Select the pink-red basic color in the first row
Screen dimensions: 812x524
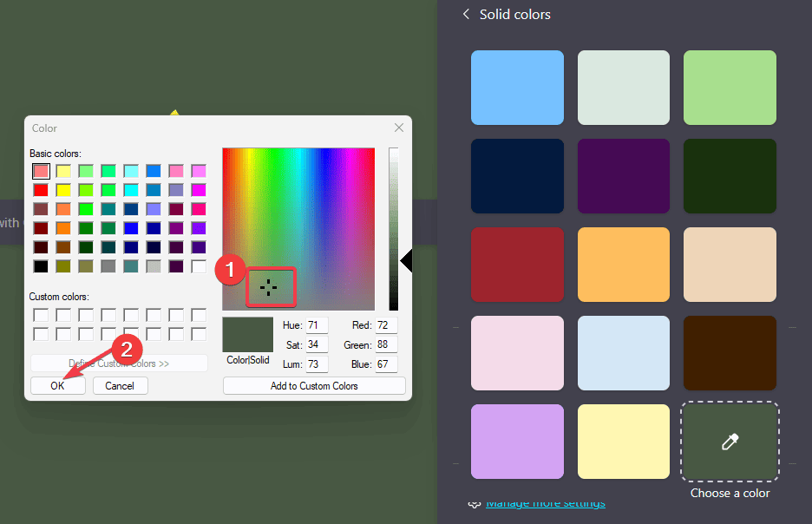(41, 171)
